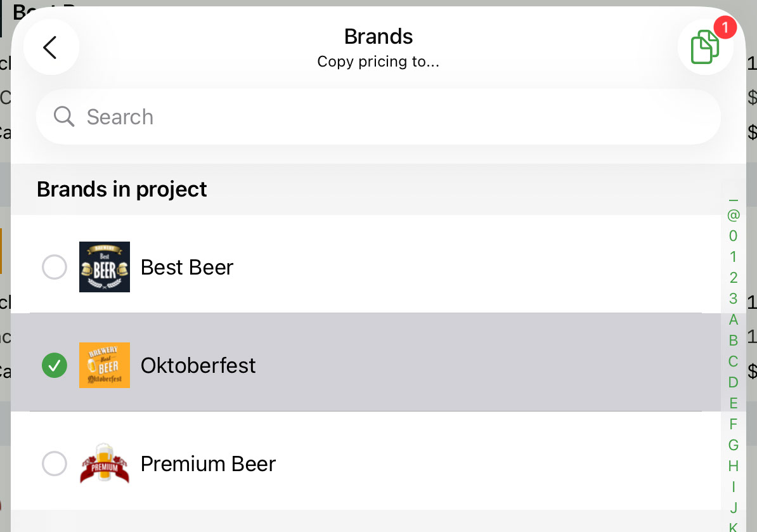
Task: Choose the Best Beer row label
Action: pyautogui.click(x=187, y=267)
